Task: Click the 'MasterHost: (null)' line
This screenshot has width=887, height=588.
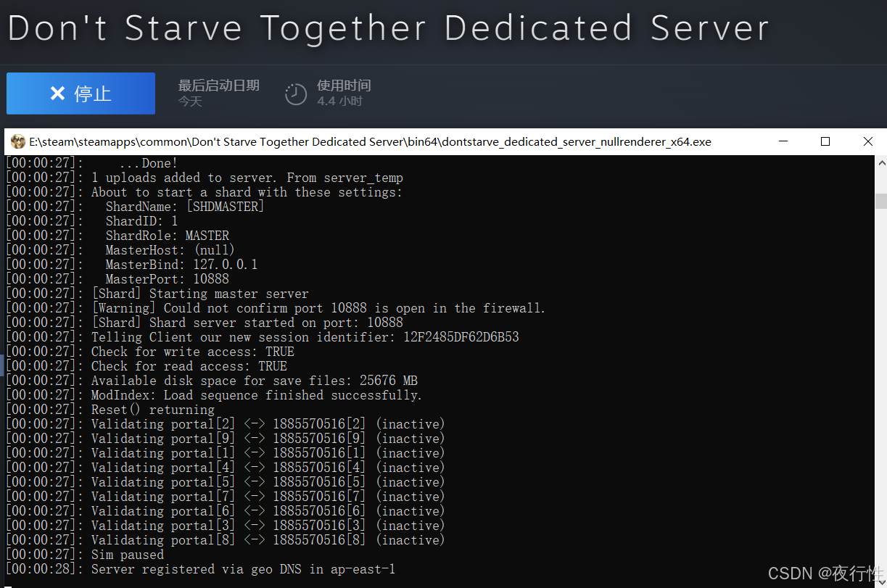Action: tap(120, 250)
